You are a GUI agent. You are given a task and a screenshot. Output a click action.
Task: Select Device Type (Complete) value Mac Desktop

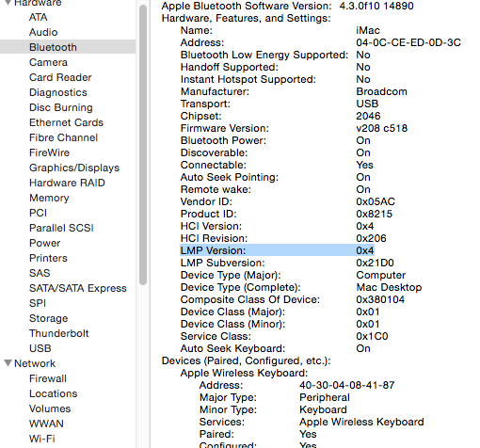[x=389, y=287]
